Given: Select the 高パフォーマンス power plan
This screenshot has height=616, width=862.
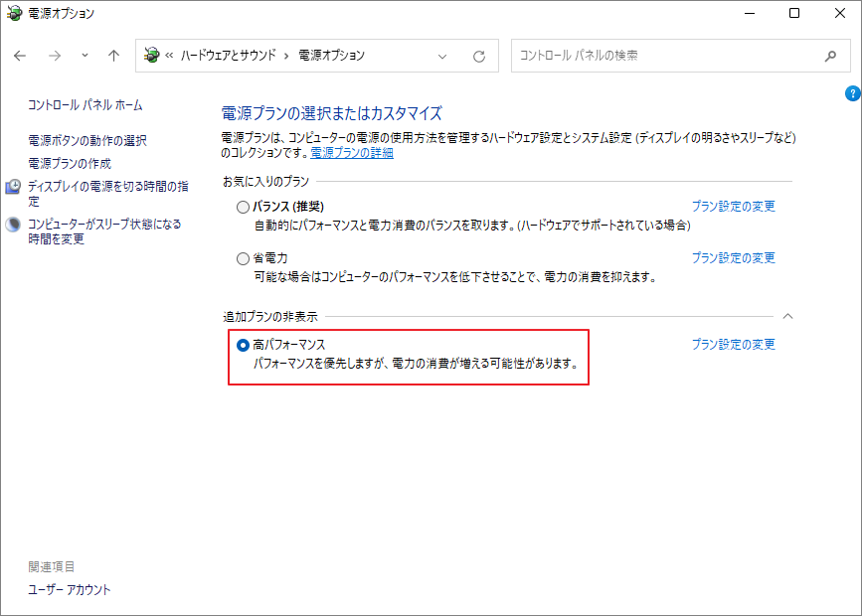Looking at the screenshot, I should pyautogui.click(x=243, y=345).
